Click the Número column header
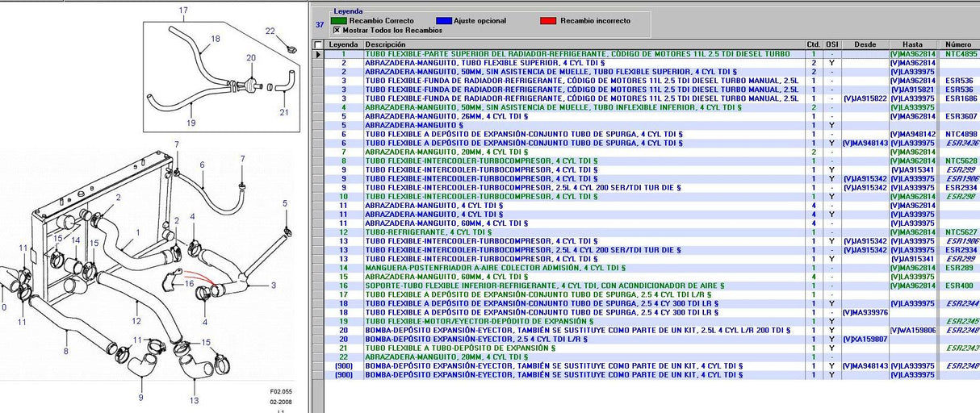Screen dimensions: 980x413 958,44
